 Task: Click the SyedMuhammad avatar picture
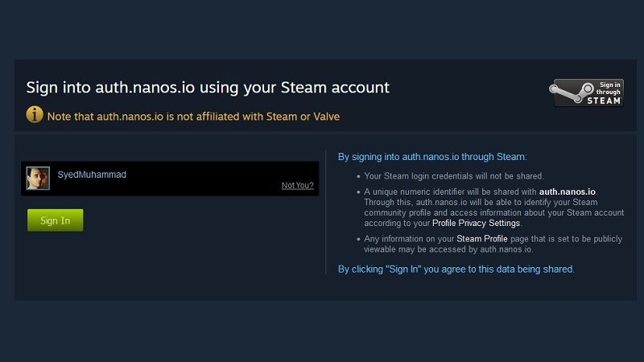[38, 179]
